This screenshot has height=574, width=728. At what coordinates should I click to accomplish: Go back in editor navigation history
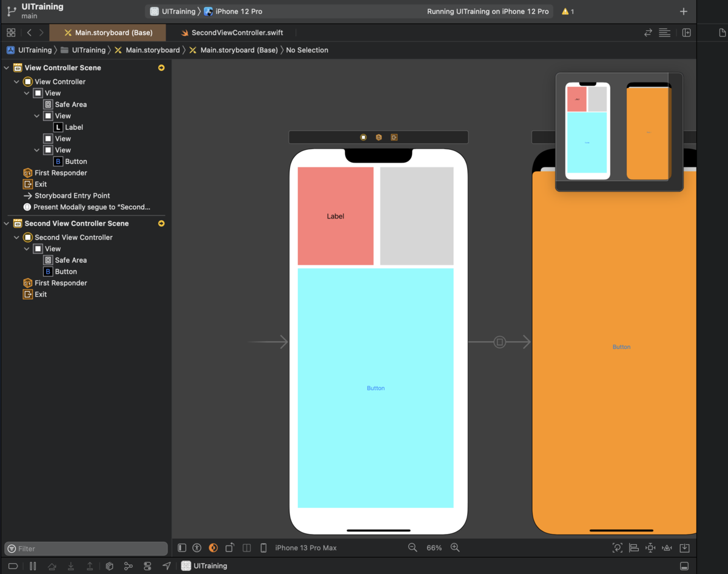pos(29,33)
